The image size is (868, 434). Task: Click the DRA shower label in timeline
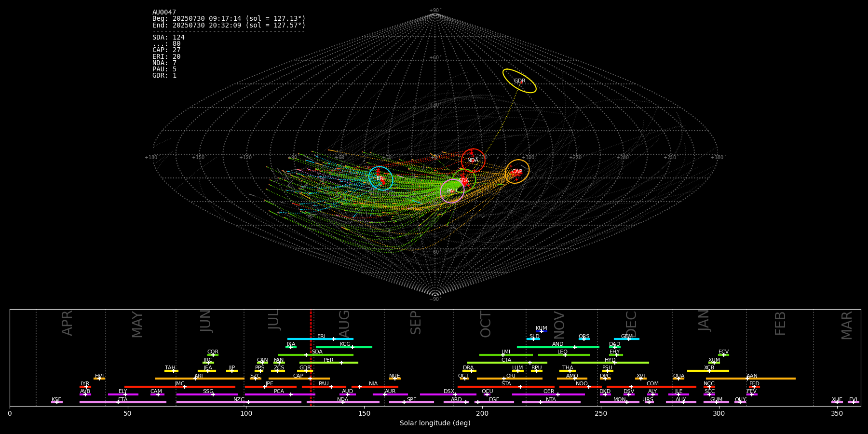click(468, 368)
